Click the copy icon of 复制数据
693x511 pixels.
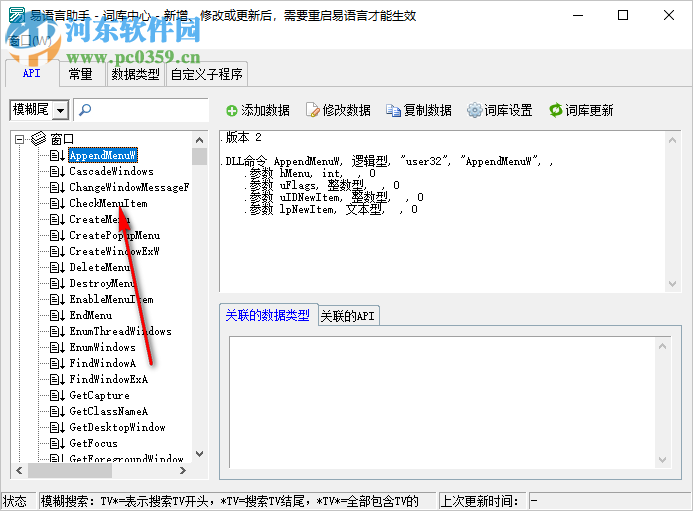click(393, 110)
